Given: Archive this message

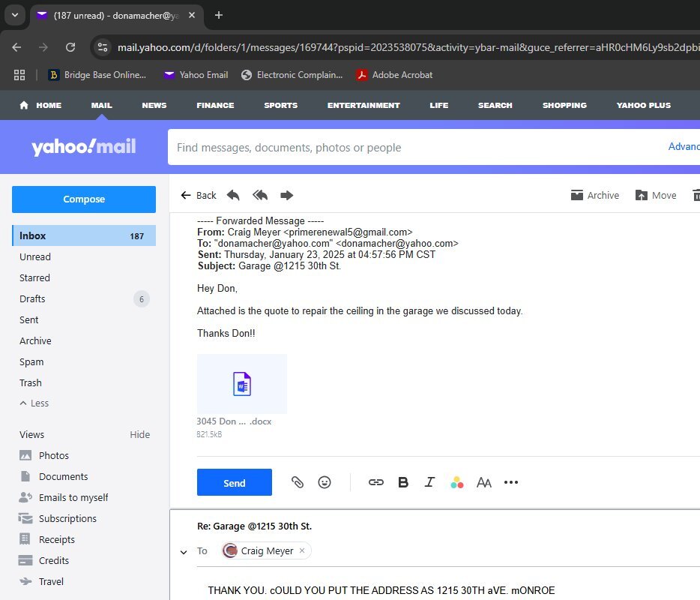Looking at the screenshot, I should pos(594,195).
